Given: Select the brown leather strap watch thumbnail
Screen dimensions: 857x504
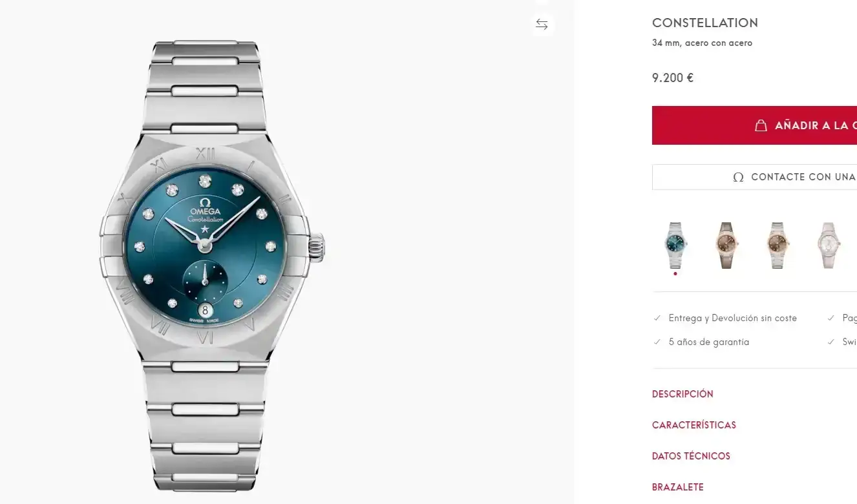Looking at the screenshot, I should 726,245.
